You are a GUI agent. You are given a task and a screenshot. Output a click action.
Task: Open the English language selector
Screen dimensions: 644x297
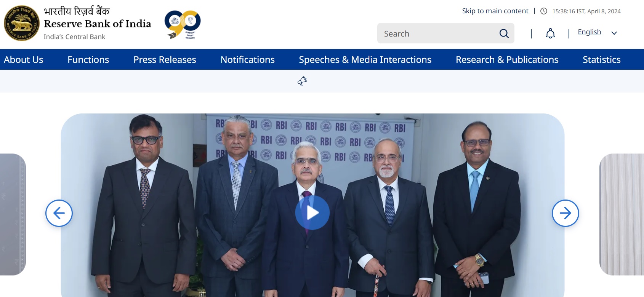pyautogui.click(x=590, y=32)
